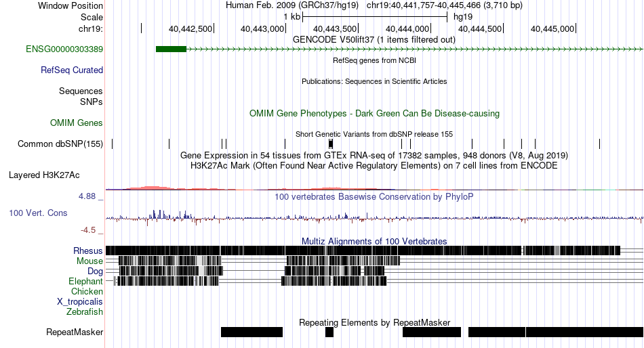Click the OMIM Gene Phenotypes track title
The image size is (644, 348).
[374, 114]
